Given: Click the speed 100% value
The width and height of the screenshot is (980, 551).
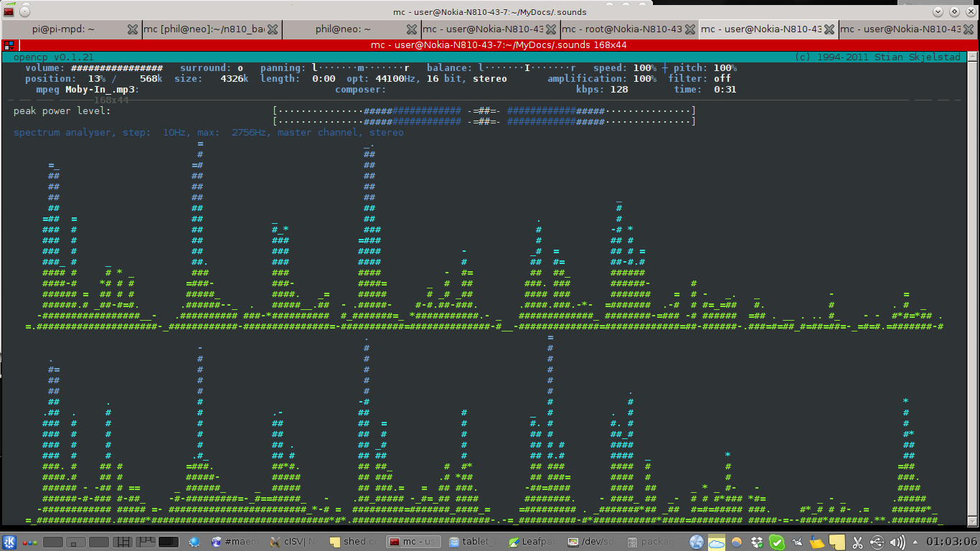Looking at the screenshot, I should (645, 68).
